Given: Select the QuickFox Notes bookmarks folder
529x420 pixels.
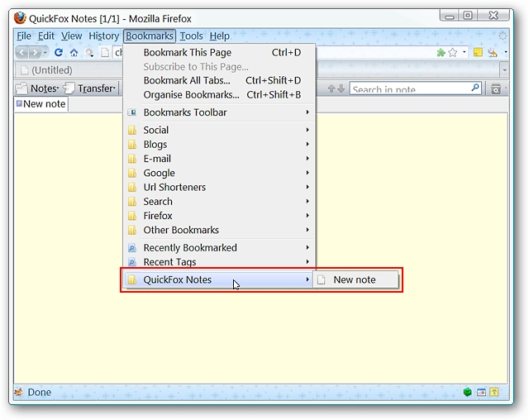Looking at the screenshot, I should coord(218,279).
